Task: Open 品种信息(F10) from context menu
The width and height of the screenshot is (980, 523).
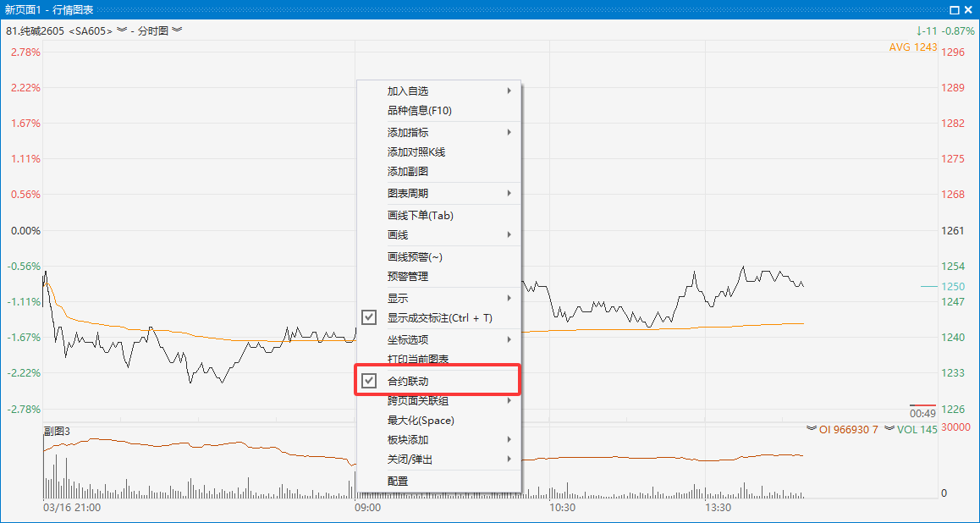Action: [x=421, y=111]
